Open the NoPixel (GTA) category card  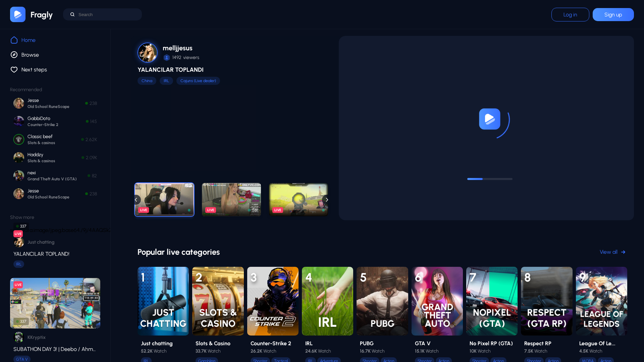[492, 301]
